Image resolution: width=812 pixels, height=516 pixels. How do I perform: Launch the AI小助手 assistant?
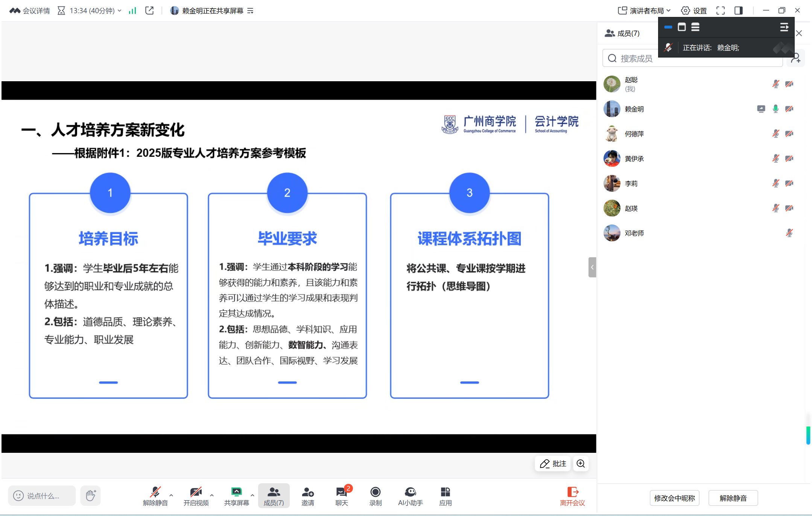(410, 496)
